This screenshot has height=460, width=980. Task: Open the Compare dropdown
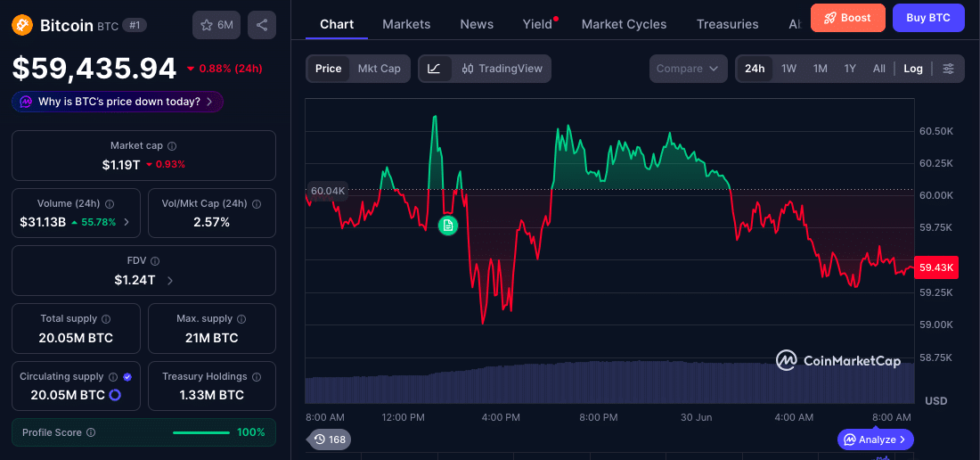[688, 69]
